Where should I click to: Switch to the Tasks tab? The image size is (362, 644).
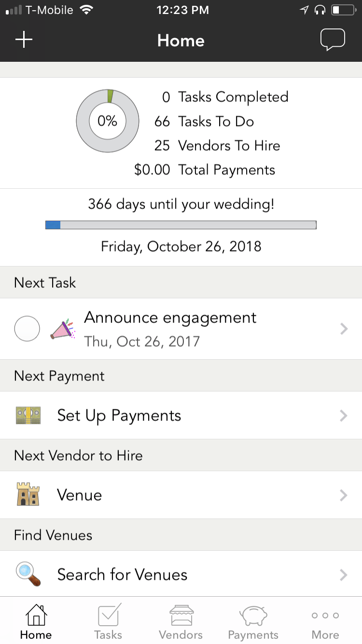108,621
